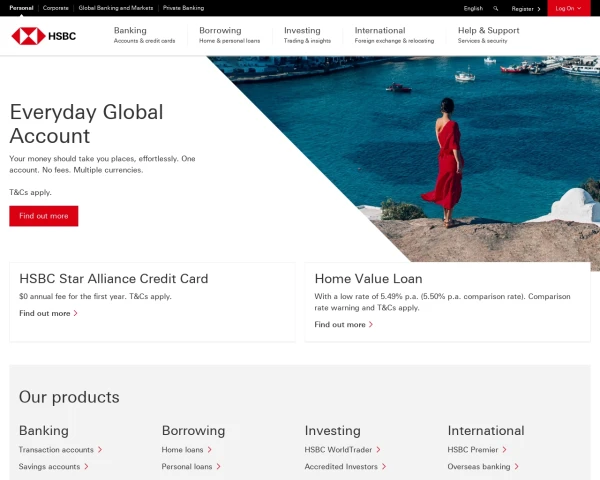Open the English language selector
This screenshot has height=480, width=600.
pos(473,8)
